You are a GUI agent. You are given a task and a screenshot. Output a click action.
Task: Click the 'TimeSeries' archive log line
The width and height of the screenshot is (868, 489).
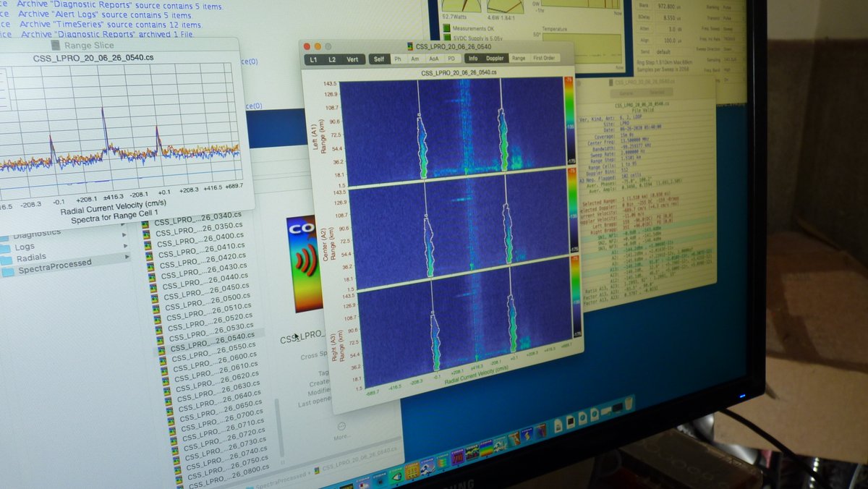(110, 24)
